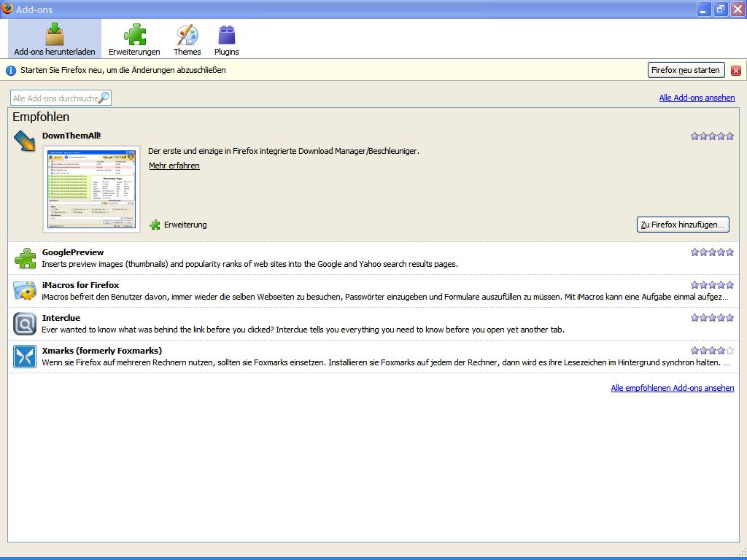Select the iMacros for Firefox icon
Viewport: 747px width, 560px height.
point(25,292)
